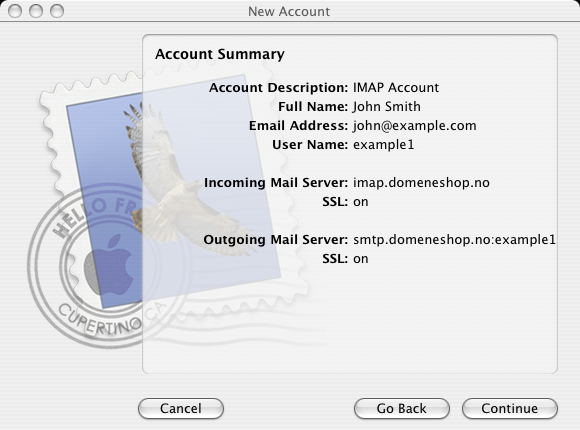This screenshot has width=580, height=430.
Task: Click the smtp.domeneshop.no:example1 outgoing server text
Action: click(x=454, y=240)
